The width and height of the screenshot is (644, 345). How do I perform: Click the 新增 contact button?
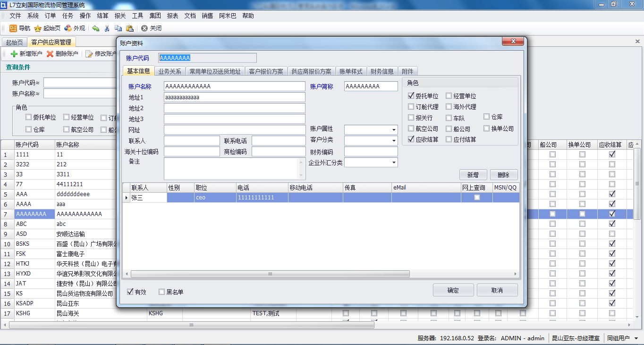[x=473, y=175]
